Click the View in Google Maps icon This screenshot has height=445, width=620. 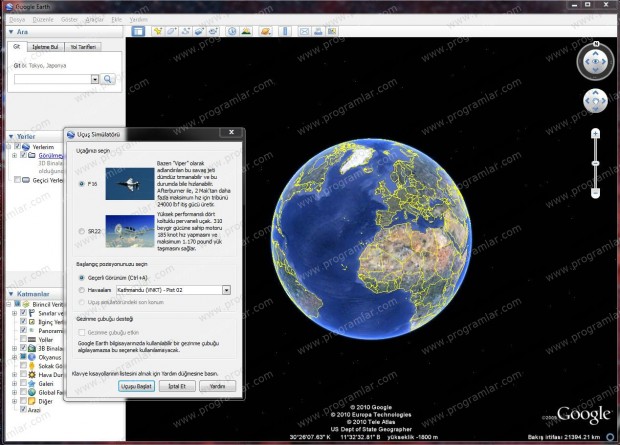pyautogui.click(x=332, y=31)
